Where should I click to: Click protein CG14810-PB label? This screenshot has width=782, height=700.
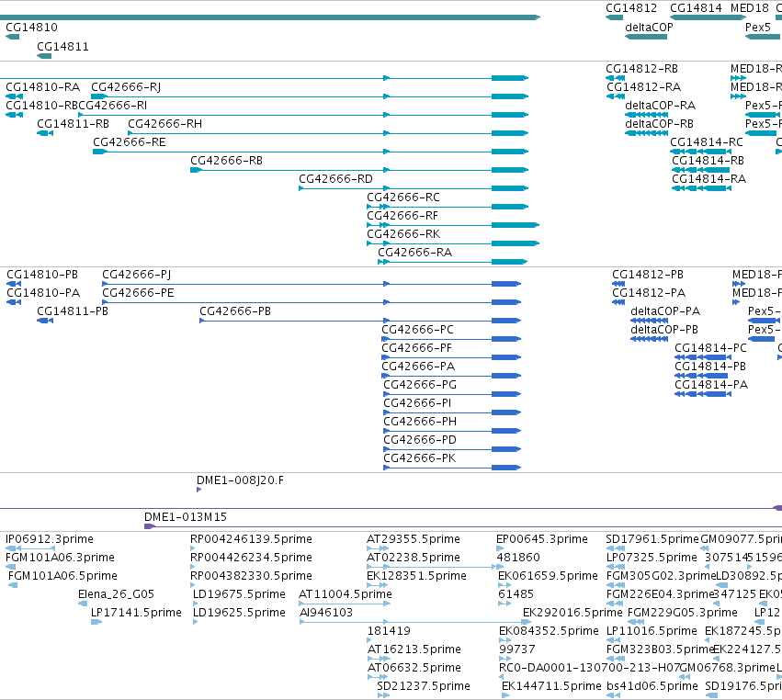[42, 275]
